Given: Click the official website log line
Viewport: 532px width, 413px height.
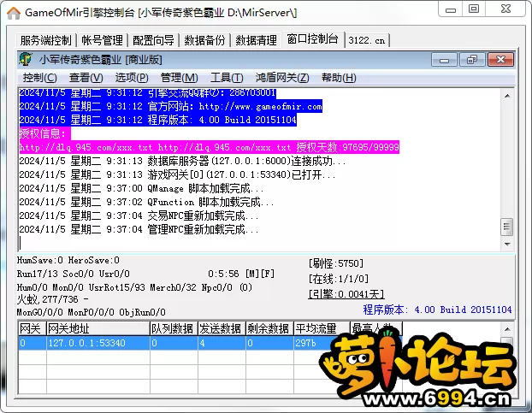Looking at the screenshot, I should click(x=170, y=107).
